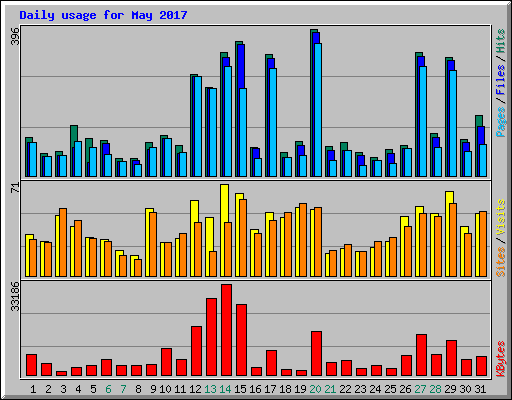Click the tallest hits bar for day 20
This screenshot has width=512, height=400.
[x=312, y=103]
